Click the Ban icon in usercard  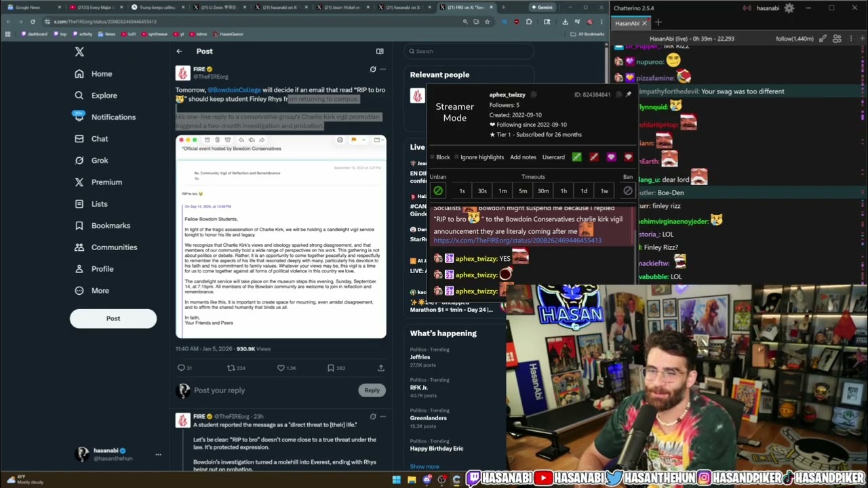(628, 191)
